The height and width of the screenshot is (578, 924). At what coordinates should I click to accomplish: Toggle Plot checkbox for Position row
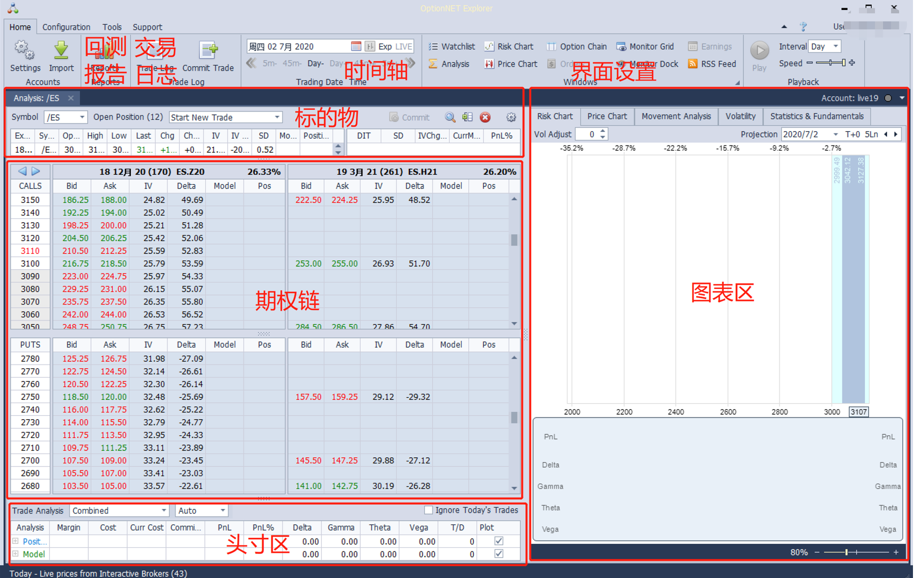click(499, 541)
